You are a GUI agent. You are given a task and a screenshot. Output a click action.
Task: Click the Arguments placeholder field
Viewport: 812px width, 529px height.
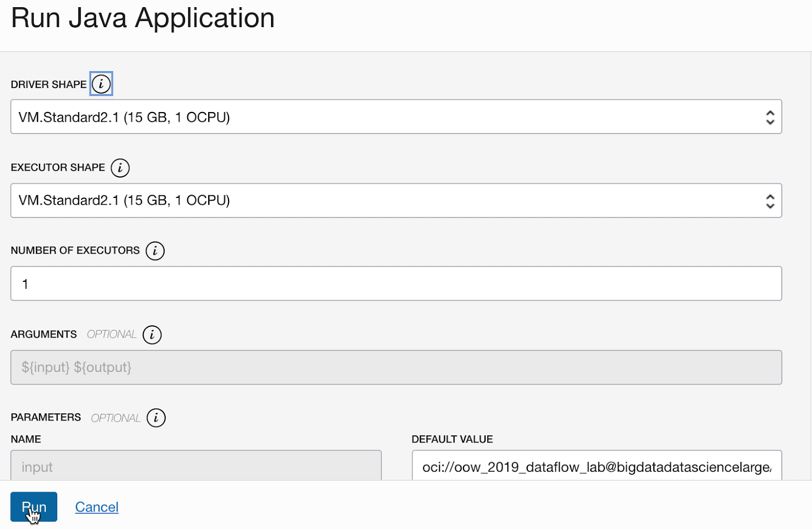(396, 367)
